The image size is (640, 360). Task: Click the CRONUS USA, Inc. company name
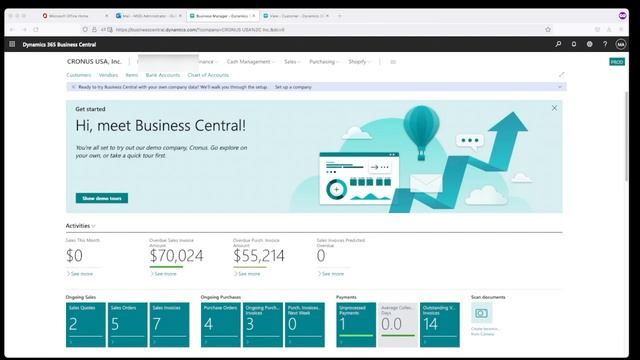pyautogui.click(x=94, y=62)
